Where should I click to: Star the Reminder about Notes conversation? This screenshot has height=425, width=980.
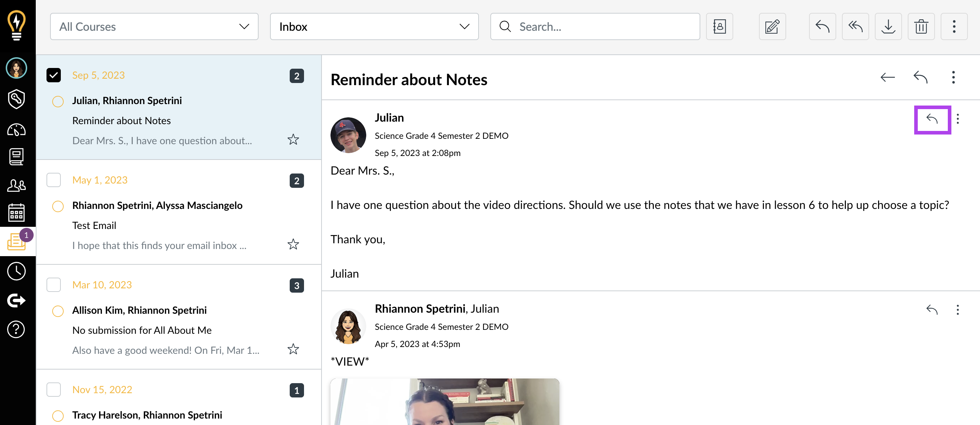coord(293,140)
